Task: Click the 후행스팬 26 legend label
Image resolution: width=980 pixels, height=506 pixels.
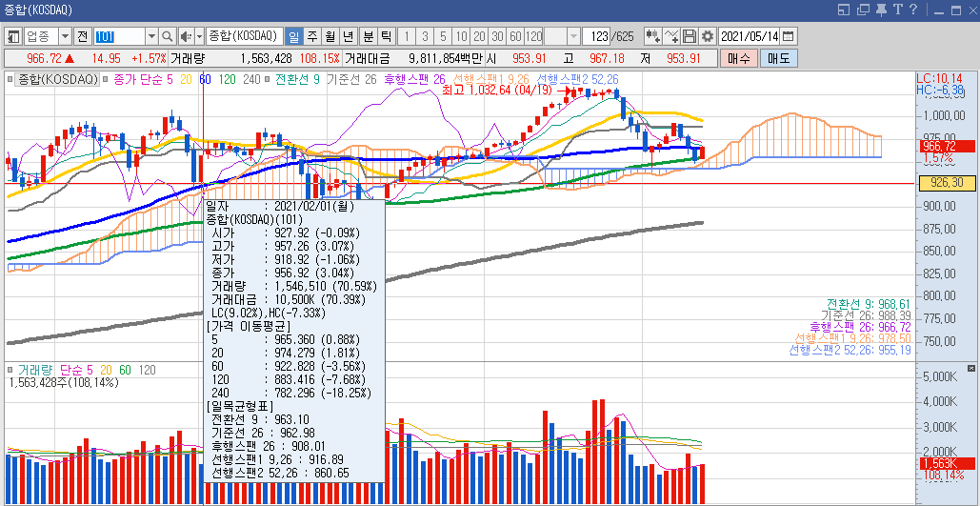Action: (413, 79)
